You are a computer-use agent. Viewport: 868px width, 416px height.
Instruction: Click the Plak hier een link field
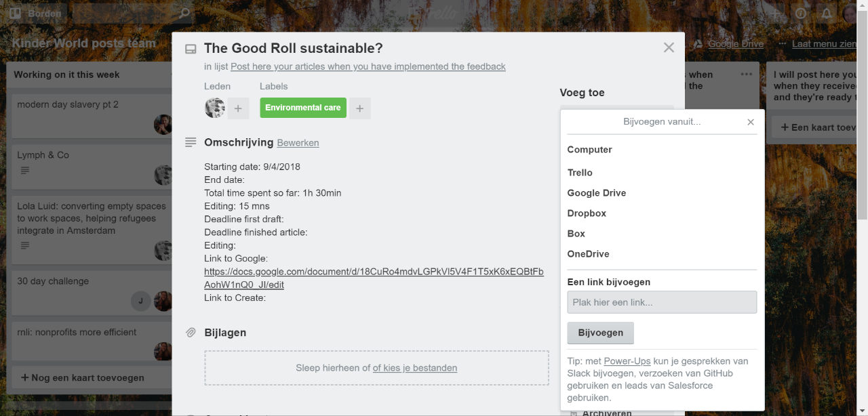point(662,302)
